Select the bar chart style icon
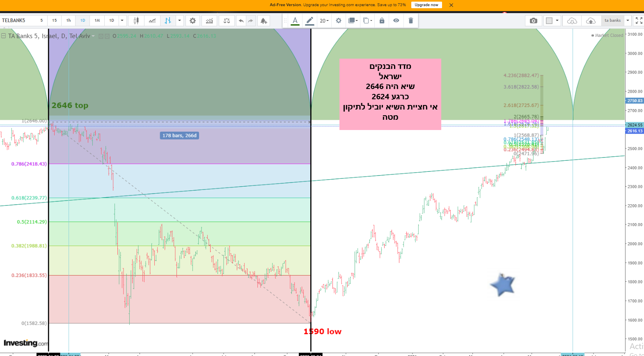Viewport: 644px width, 356px height. tap(168, 21)
